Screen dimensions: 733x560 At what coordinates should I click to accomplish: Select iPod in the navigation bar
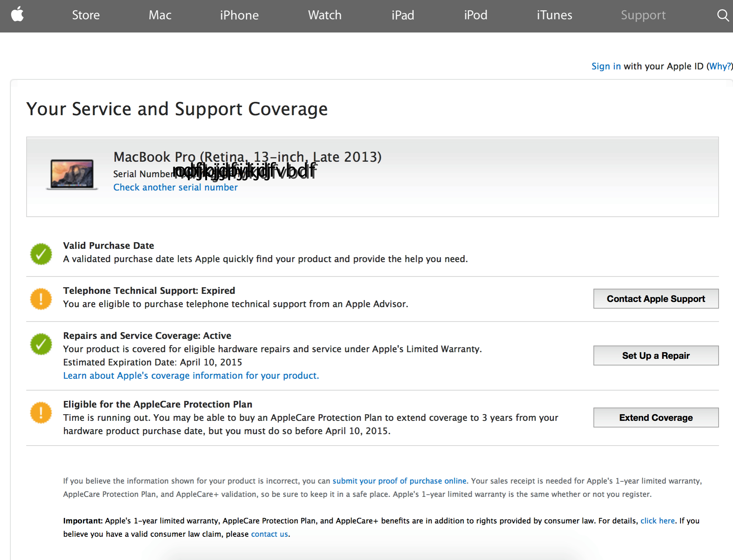475,15
